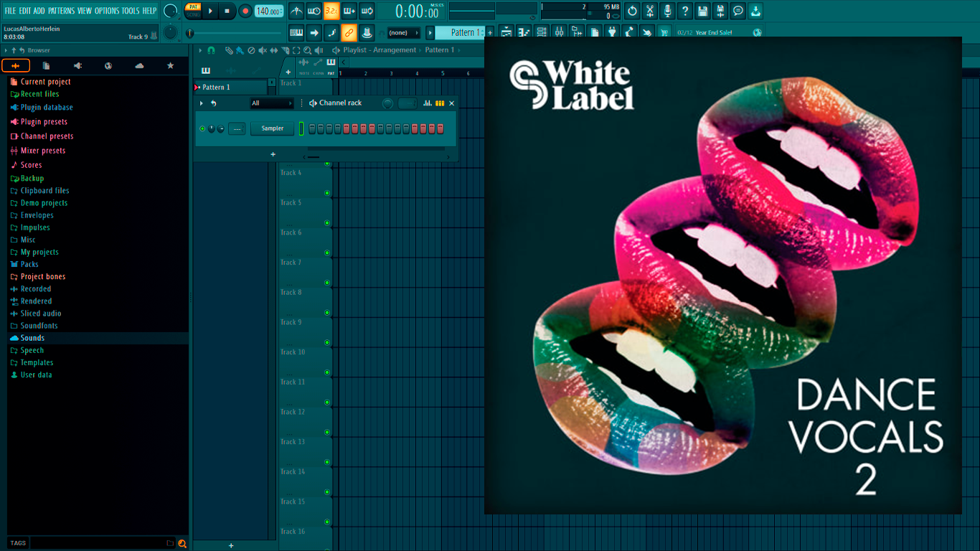Open the PATTERNS menu
Image resolution: width=980 pixels, height=551 pixels.
61,11
